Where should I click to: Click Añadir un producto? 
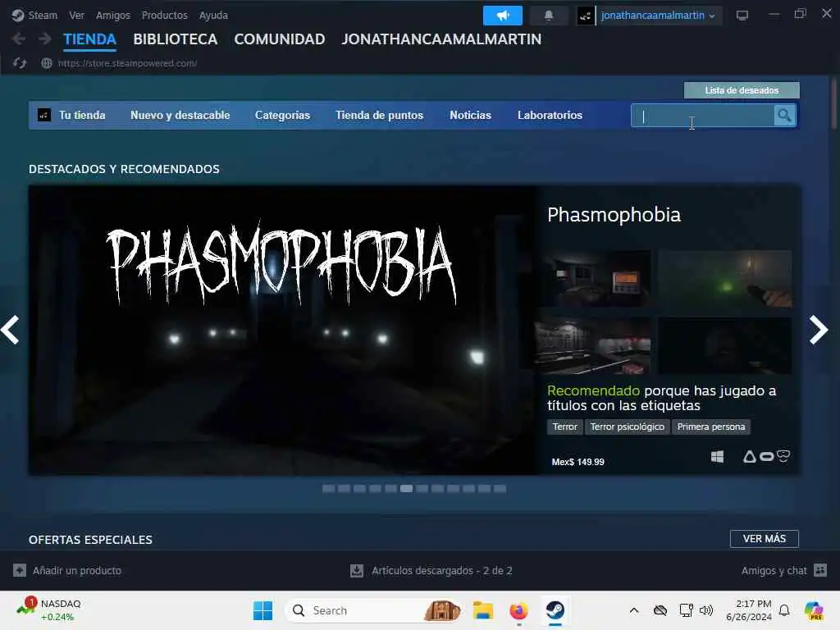tap(67, 571)
